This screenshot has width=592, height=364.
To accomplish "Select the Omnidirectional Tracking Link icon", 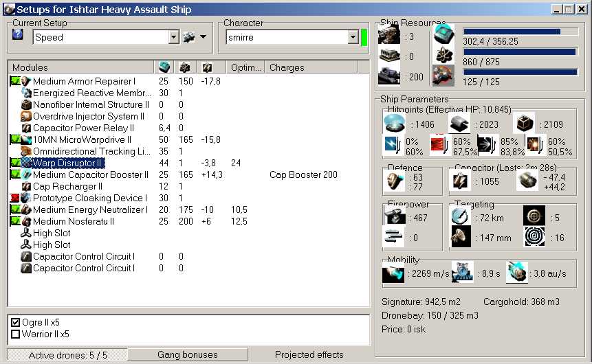I will [26, 151].
